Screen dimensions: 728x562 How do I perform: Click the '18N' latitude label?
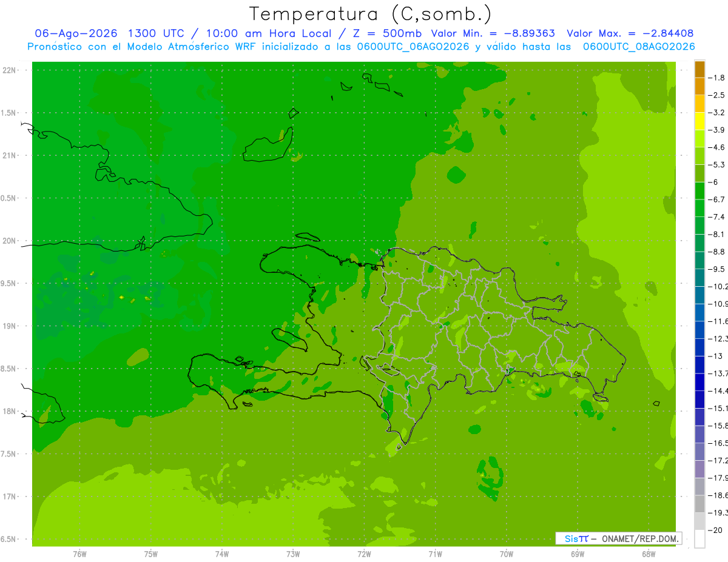tap(10, 411)
